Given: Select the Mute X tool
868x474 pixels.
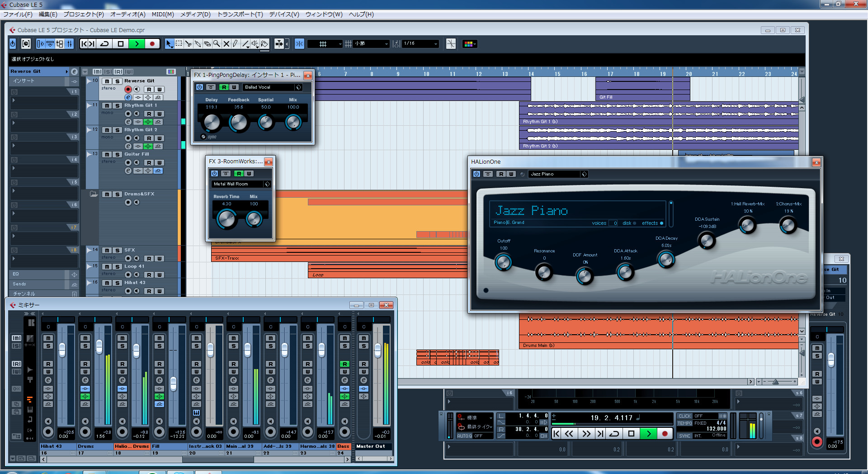Looking at the screenshot, I should tap(226, 44).
